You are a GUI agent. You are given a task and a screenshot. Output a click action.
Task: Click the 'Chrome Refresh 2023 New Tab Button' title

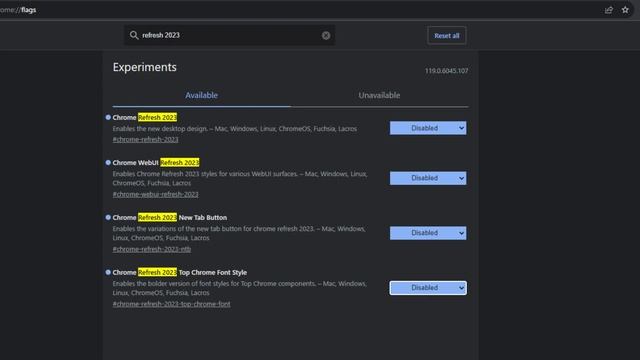(170, 218)
